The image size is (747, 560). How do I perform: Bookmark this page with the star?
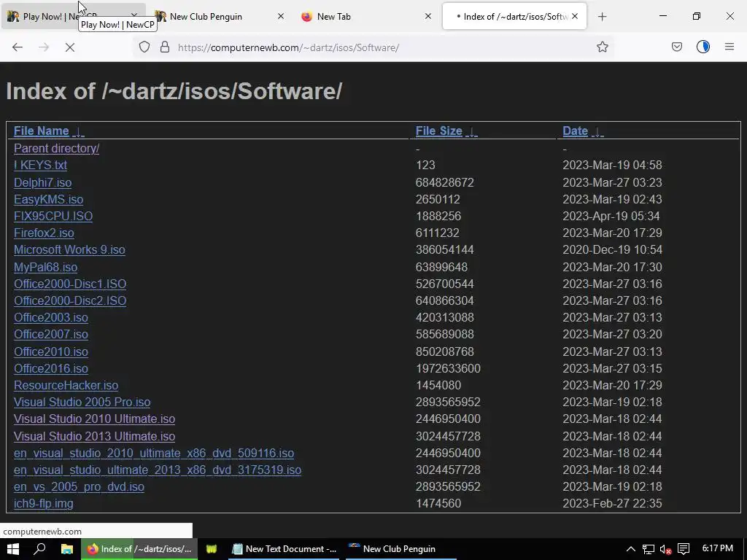pos(603,47)
